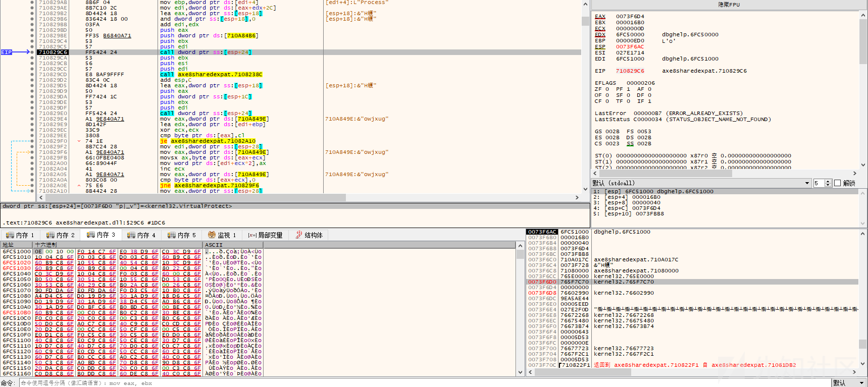Viewport: 868px width, 387px height.
Task: Hide the FPU registers with 隐藏FPU button
Action: pos(729,5)
